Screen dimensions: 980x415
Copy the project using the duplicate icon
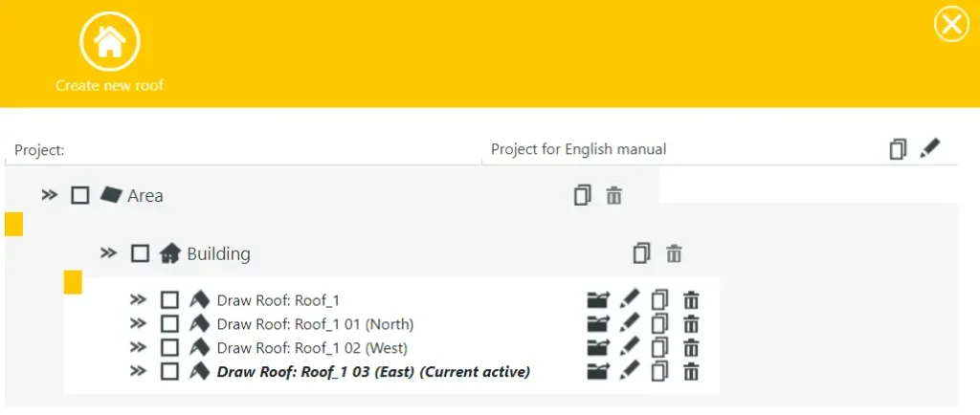point(897,149)
